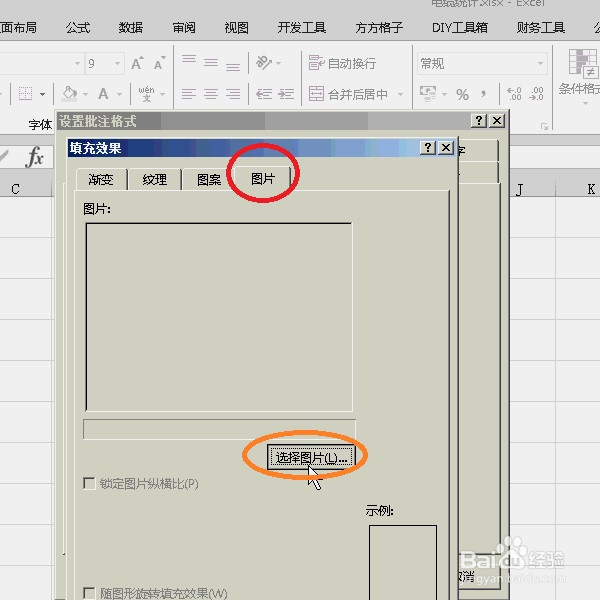Expand the fill color dropdown arrow
The image size is (600, 600).
[x=85, y=94]
